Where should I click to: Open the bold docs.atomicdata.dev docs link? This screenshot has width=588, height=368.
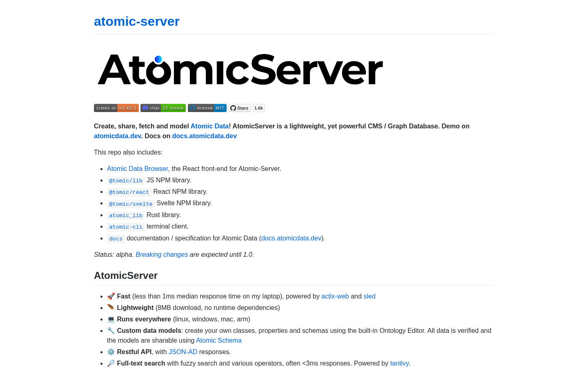click(205, 136)
